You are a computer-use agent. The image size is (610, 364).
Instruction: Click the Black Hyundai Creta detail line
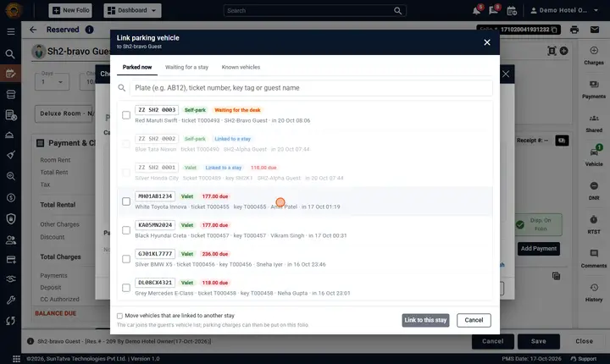(241, 235)
